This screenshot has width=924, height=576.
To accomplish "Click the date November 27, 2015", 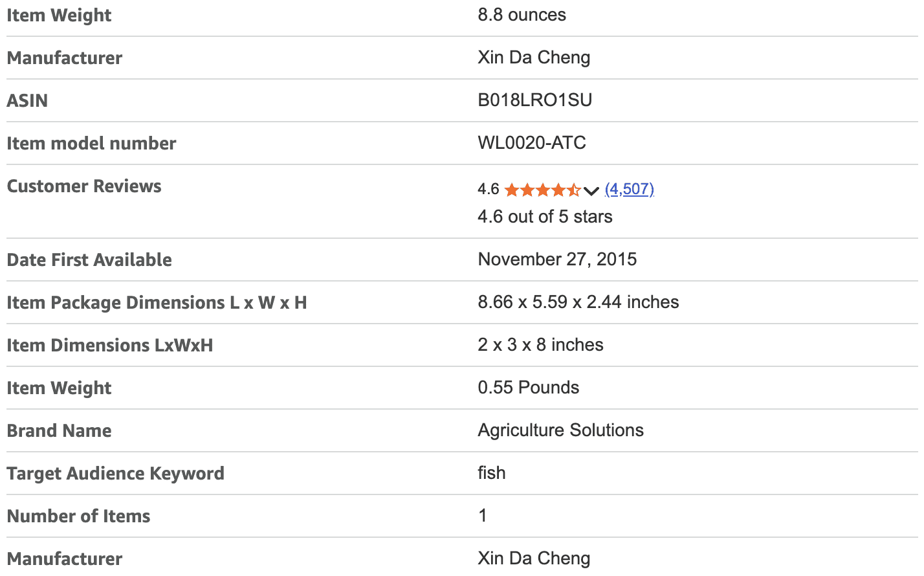I will point(557,260).
